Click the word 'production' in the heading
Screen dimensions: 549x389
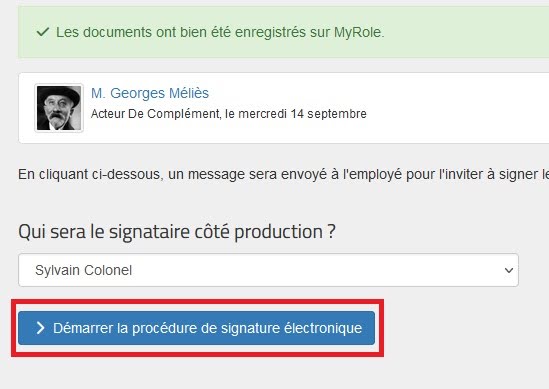[x=279, y=232]
